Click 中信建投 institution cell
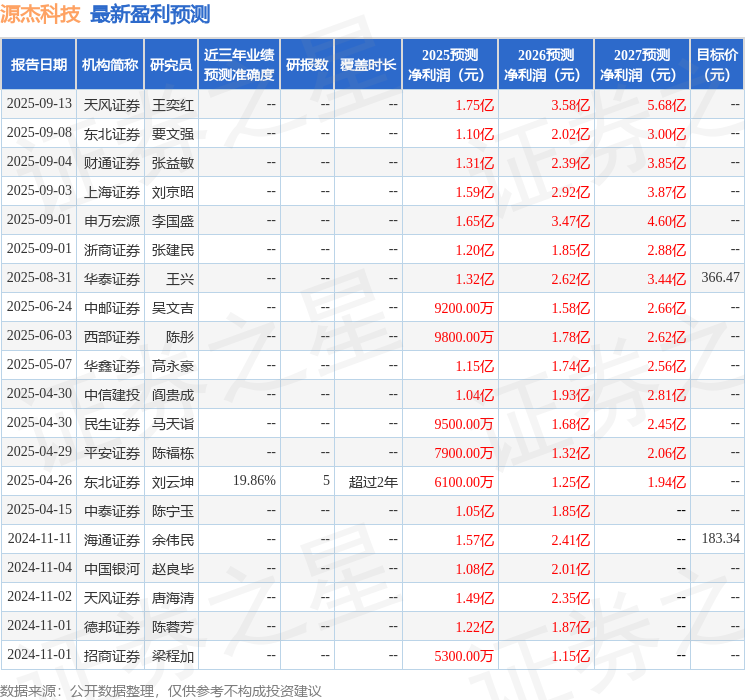 (x=112, y=395)
